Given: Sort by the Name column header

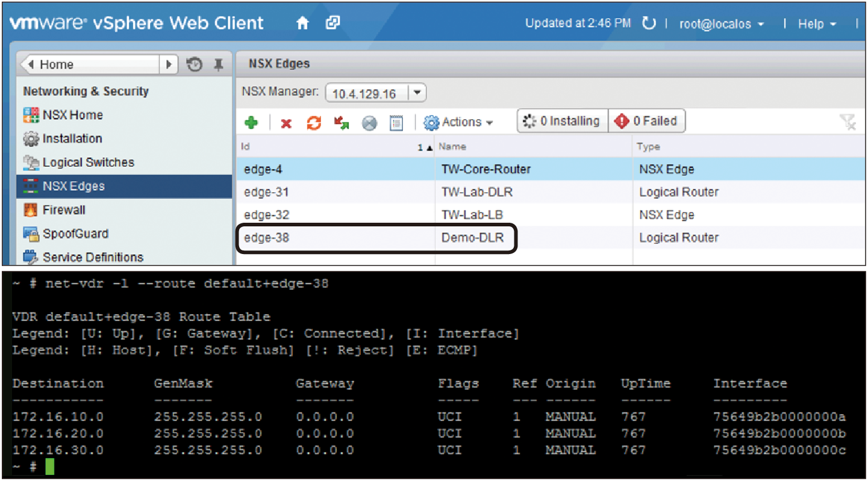Looking at the screenshot, I should pyautogui.click(x=534, y=146).
